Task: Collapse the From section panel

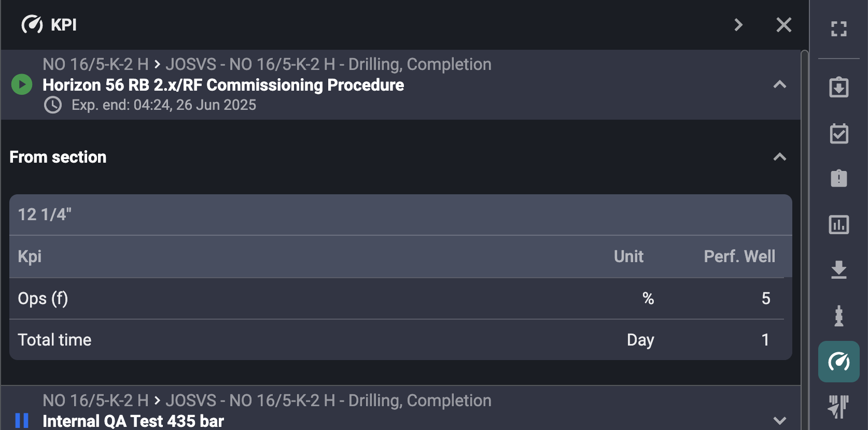Action: [x=779, y=157]
